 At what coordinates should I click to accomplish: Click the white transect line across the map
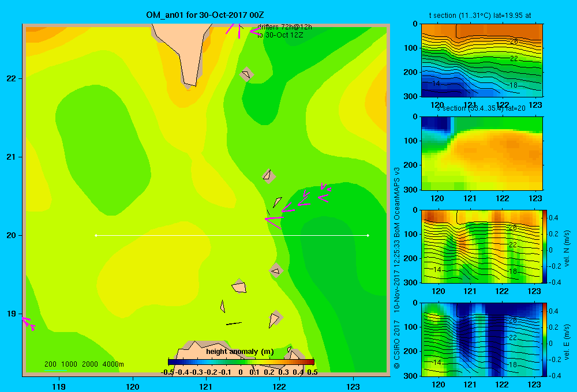point(232,235)
